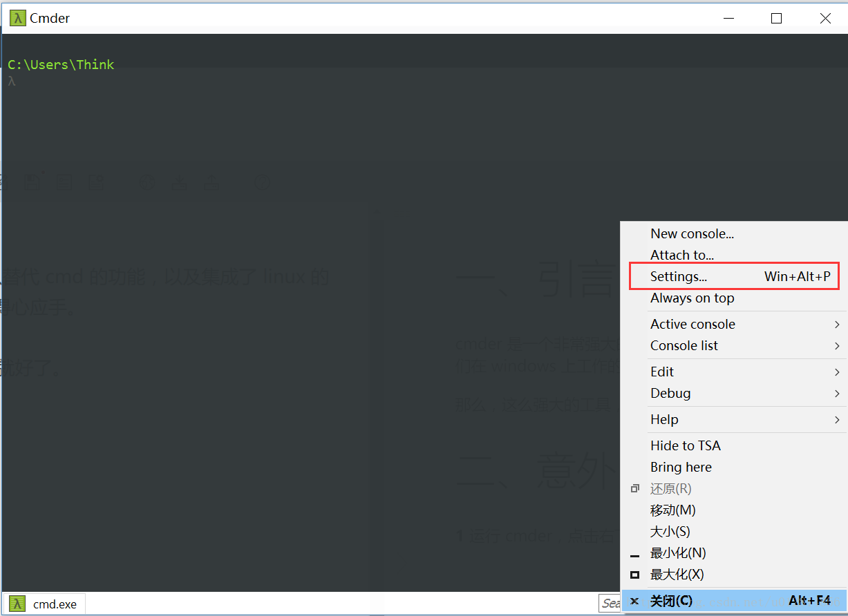Image resolution: width=848 pixels, height=616 pixels.
Task: Choose Attach to... in the context menu
Action: (x=734, y=255)
